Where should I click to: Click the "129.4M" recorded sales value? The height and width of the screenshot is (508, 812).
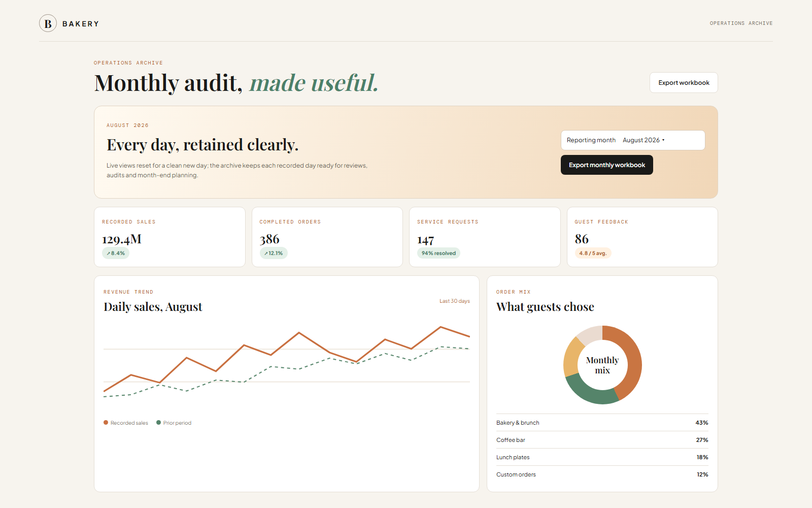122,239
